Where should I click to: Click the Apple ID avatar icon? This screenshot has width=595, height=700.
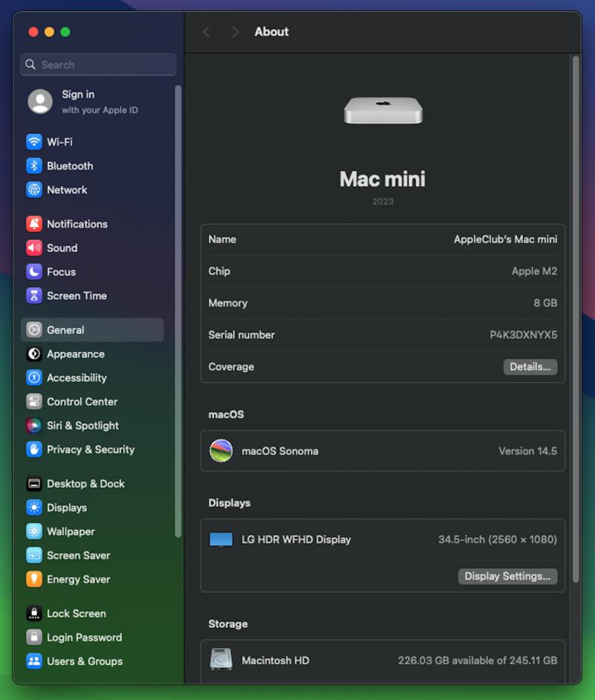(40, 101)
